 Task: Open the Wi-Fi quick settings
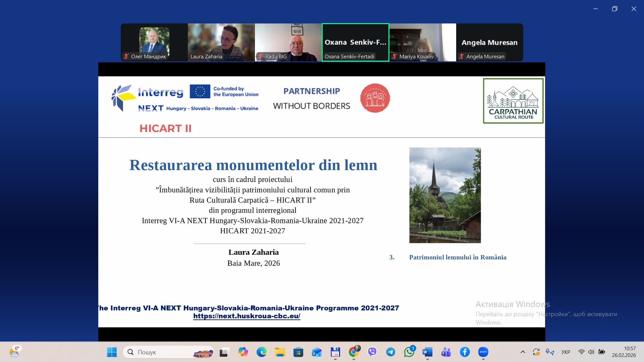[582, 352]
